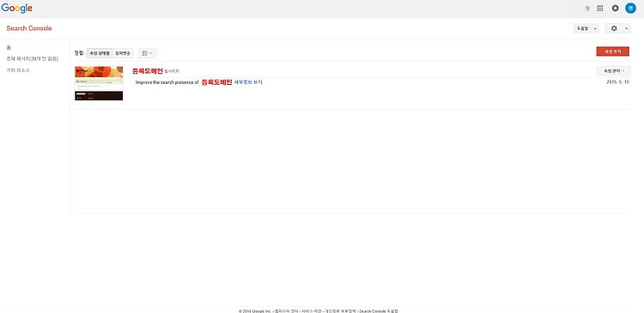Open the 개인정보 보호정책 footer link
This screenshot has height=313, width=644.
[340, 311]
